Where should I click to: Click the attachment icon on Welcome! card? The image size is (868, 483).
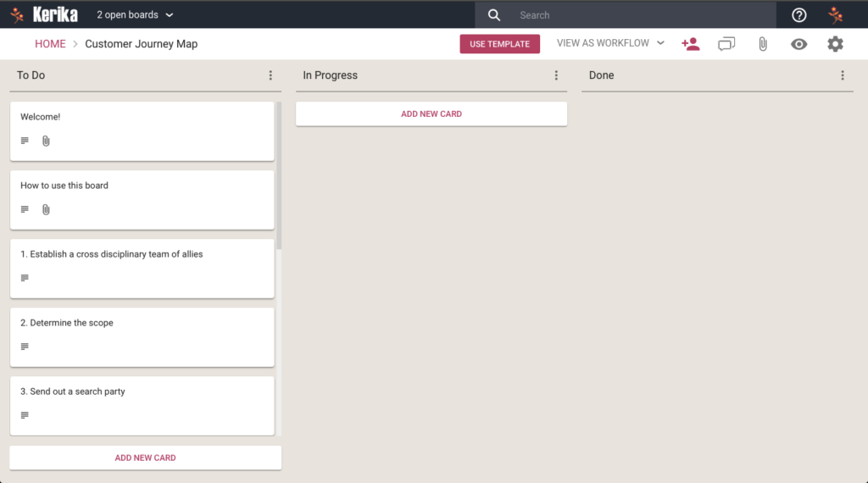46,141
